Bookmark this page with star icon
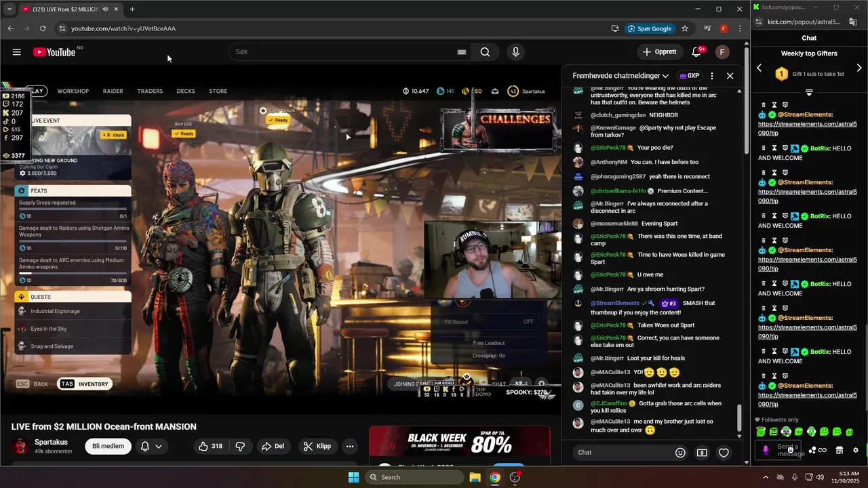The height and width of the screenshot is (488, 868). 685,28
